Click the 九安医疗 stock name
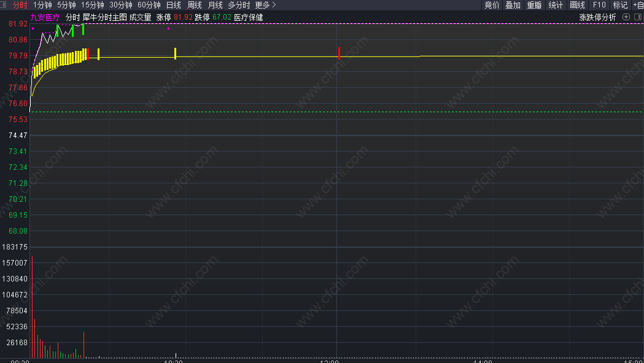This screenshot has height=363, width=644. 45,17
